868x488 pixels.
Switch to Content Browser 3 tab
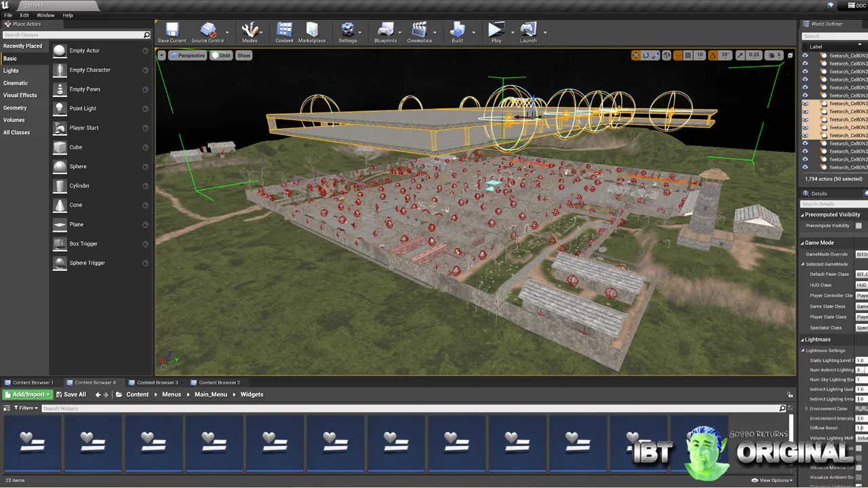[157, 382]
